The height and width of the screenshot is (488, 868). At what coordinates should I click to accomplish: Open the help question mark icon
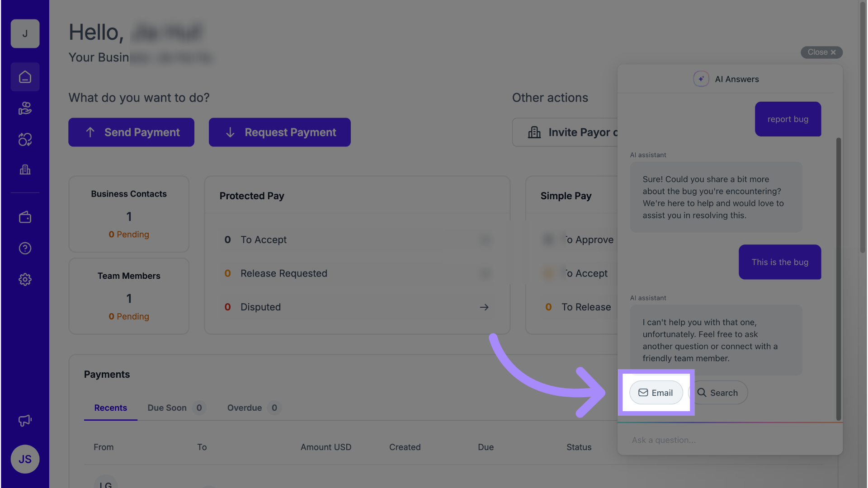pyautogui.click(x=25, y=248)
